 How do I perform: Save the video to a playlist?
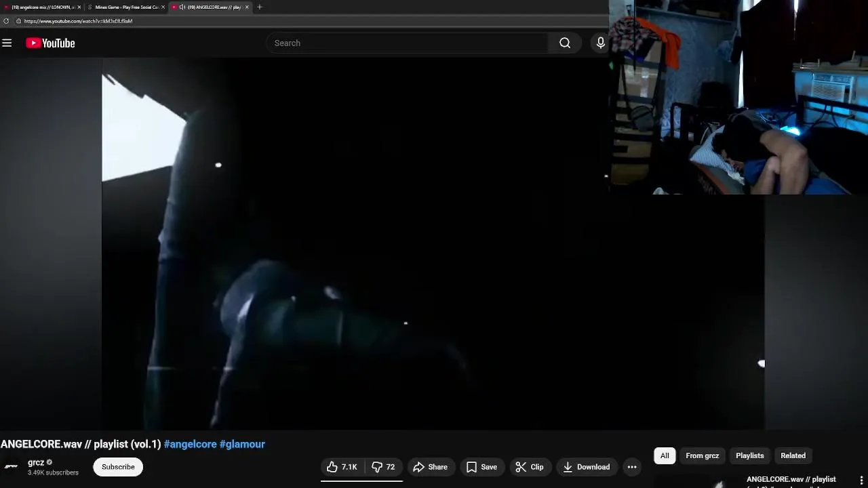481,467
